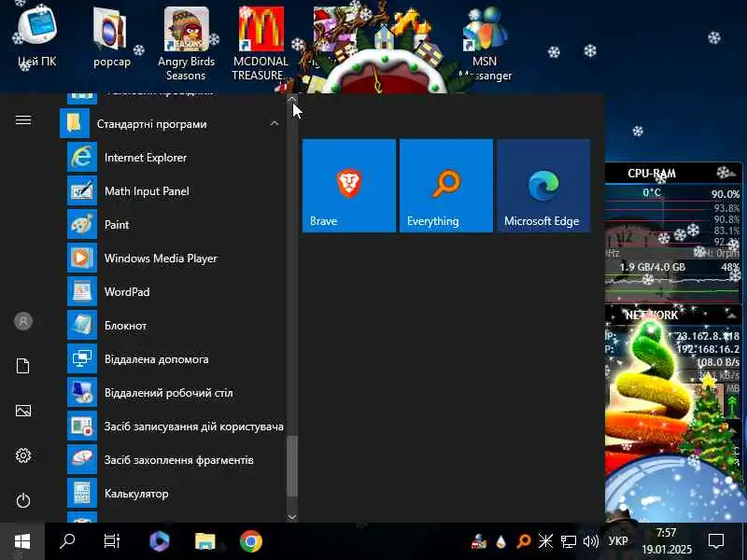Expand the Start menu hamburger navigation
The height and width of the screenshot is (560, 747).
[23, 120]
